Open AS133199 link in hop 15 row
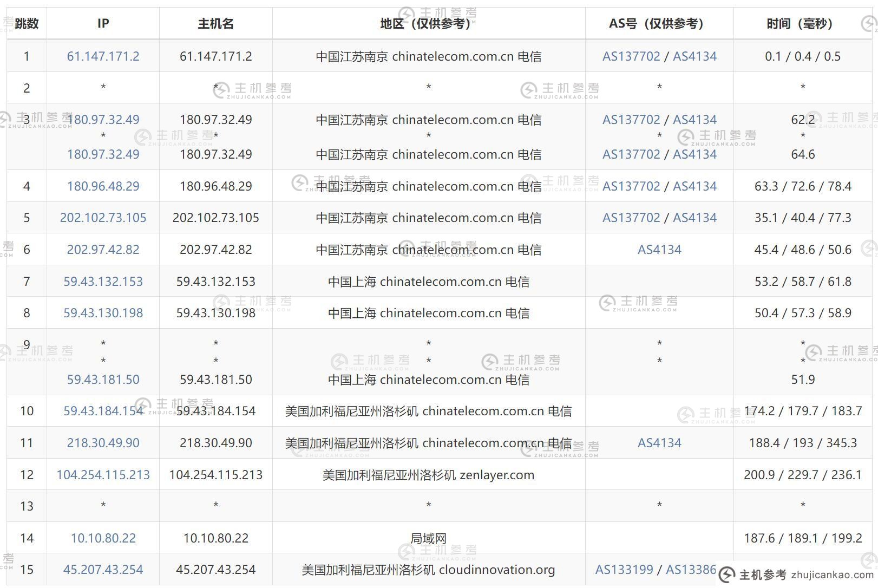This screenshot has width=878, height=588. point(624,570)
